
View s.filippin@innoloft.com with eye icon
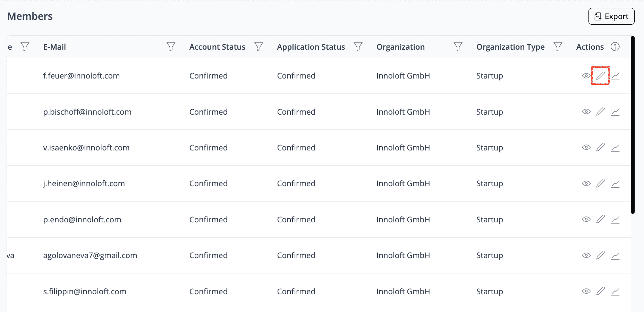coord(586,292)
